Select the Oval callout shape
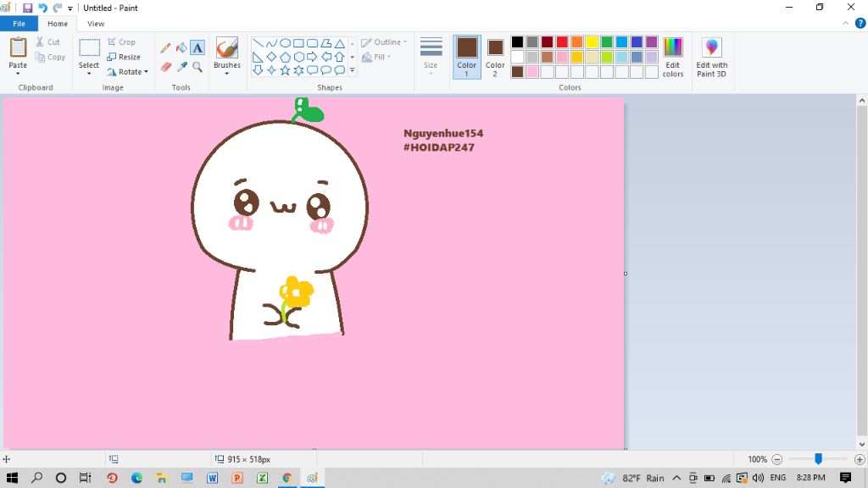This screenshot has height=488, width=868. [326, 70]
